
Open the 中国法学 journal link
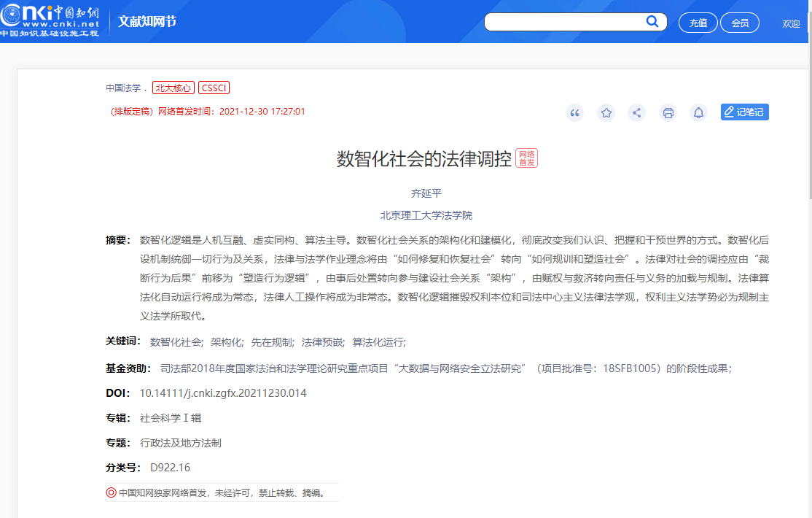[x=123, y=88]
